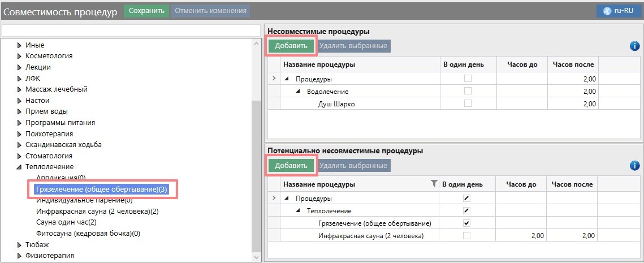Toggle В один день checkbox for Душ Шарко

[468, 104]
